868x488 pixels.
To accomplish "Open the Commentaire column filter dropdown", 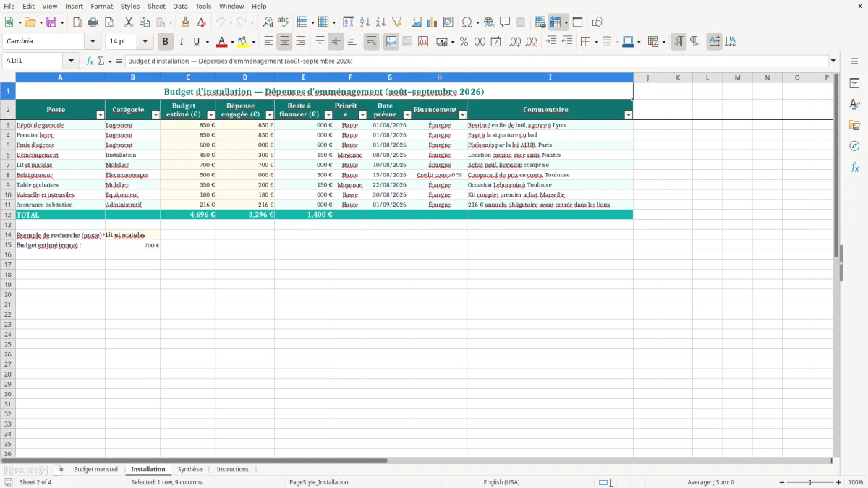I will point(628,115).
